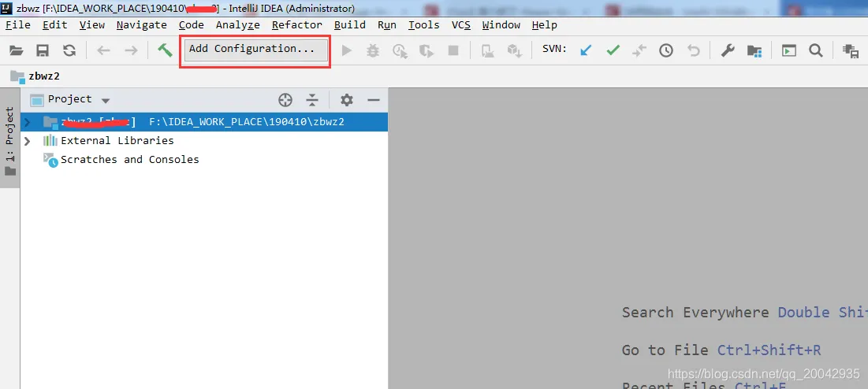Expand the zbwz2 project root node
Image resolution: width=868 pixels, height=389 pixels.
click(x=27, y=121)
